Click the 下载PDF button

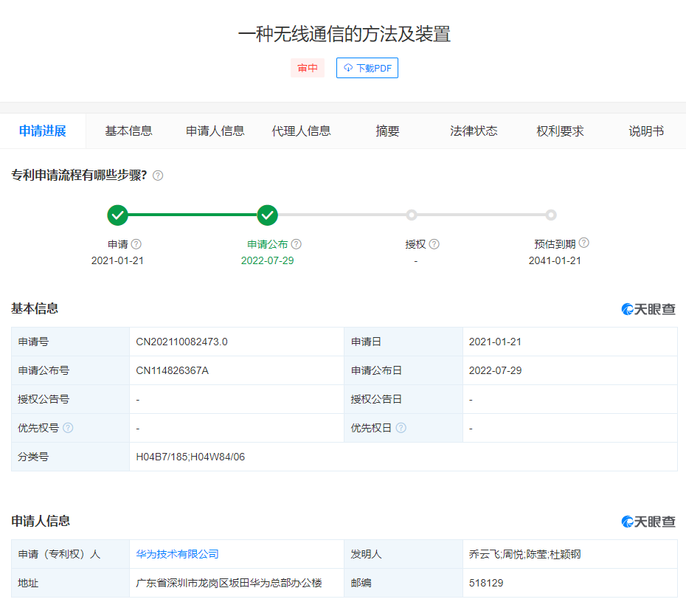pos(367,68)
